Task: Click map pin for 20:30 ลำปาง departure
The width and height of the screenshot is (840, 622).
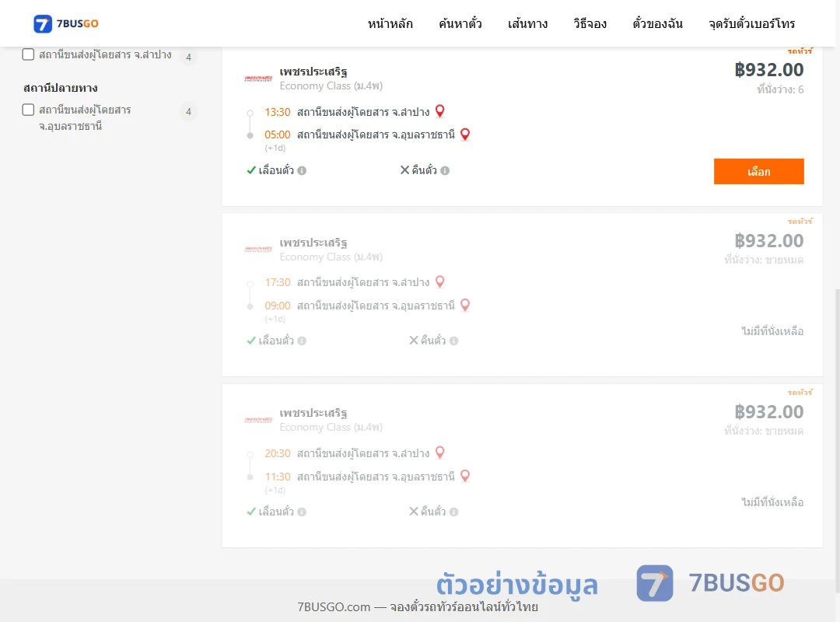Action: (x=439, y=453)
